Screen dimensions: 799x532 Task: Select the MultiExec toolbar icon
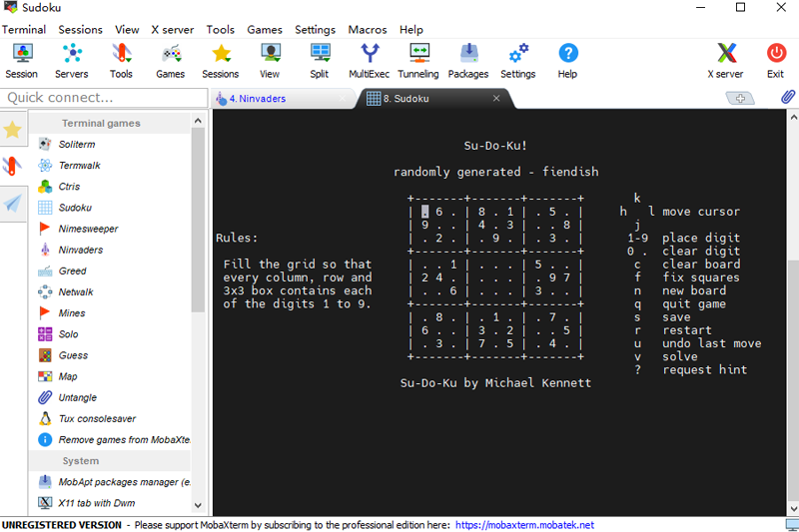coord(370,61)
